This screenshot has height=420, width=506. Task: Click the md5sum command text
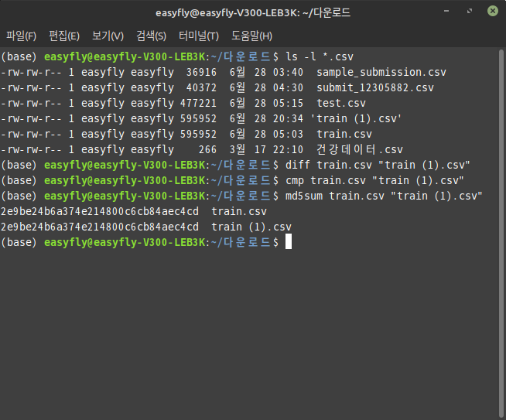pos(384,196)
